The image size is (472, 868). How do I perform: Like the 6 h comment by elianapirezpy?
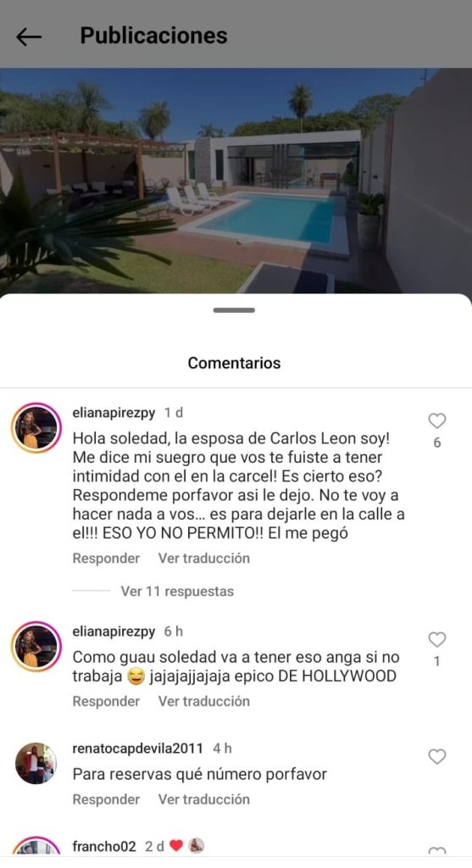tap(437, 640)
